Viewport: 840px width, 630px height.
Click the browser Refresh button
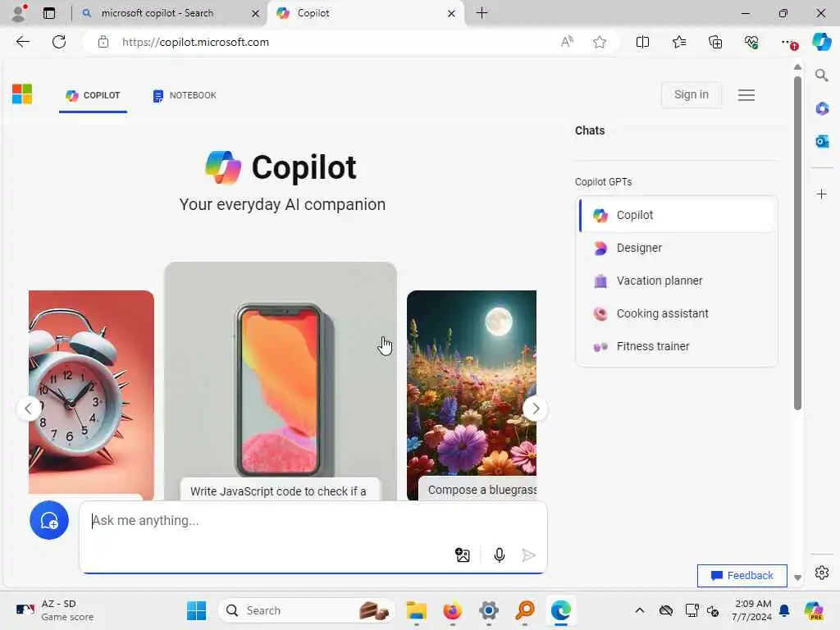tap(59, 42)
